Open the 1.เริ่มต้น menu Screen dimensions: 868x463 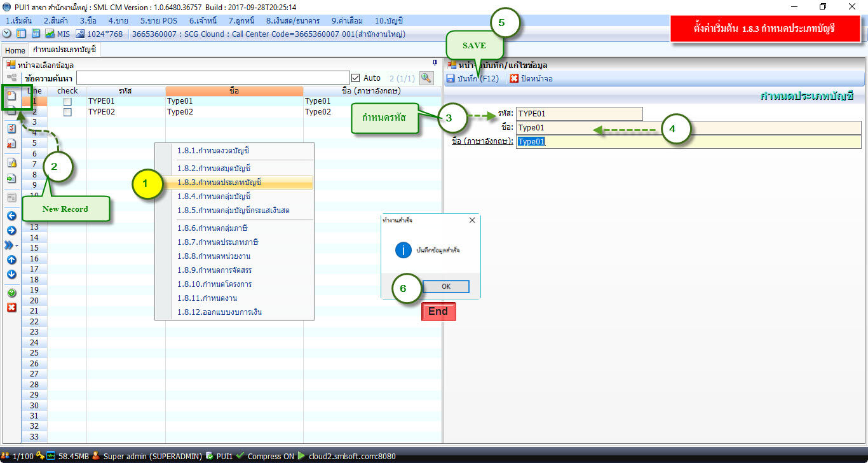(x=18, y=20)
